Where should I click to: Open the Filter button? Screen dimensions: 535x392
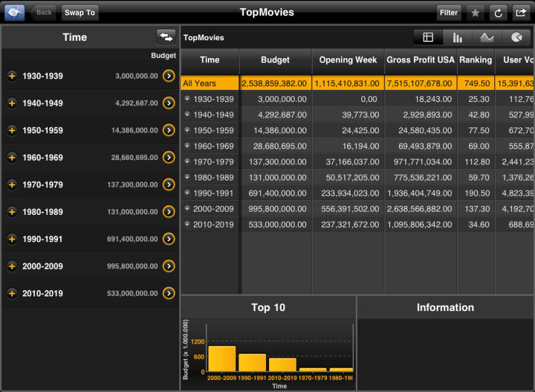[448, 12]
